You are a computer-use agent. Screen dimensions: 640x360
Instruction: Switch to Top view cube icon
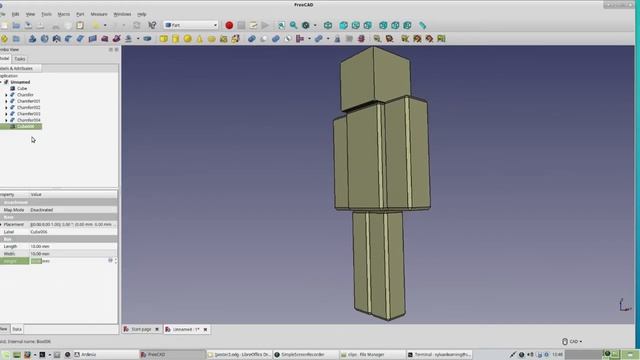[x=356, y=25]
